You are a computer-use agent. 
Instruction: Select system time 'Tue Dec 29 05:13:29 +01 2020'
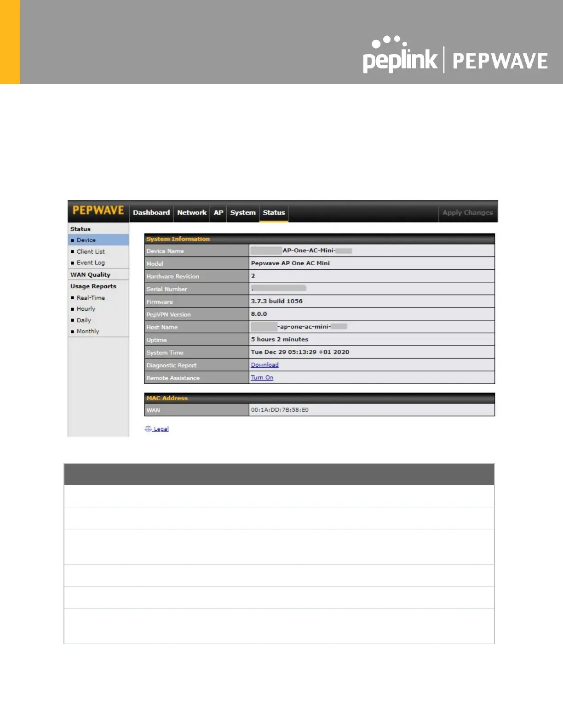point(300,352)
